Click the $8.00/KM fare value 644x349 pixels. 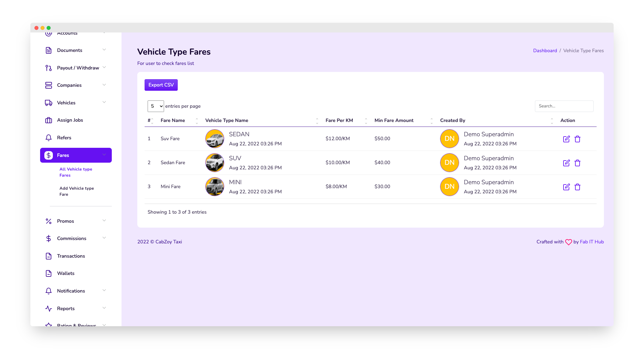point(336,187)
